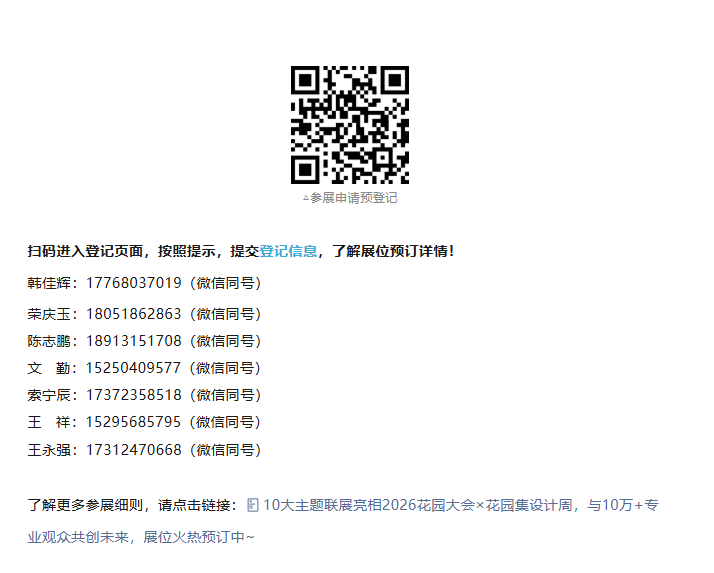The image size is (714, 573).
Task: Click the 展位火热预订中 link text
Action: (199, 538)
